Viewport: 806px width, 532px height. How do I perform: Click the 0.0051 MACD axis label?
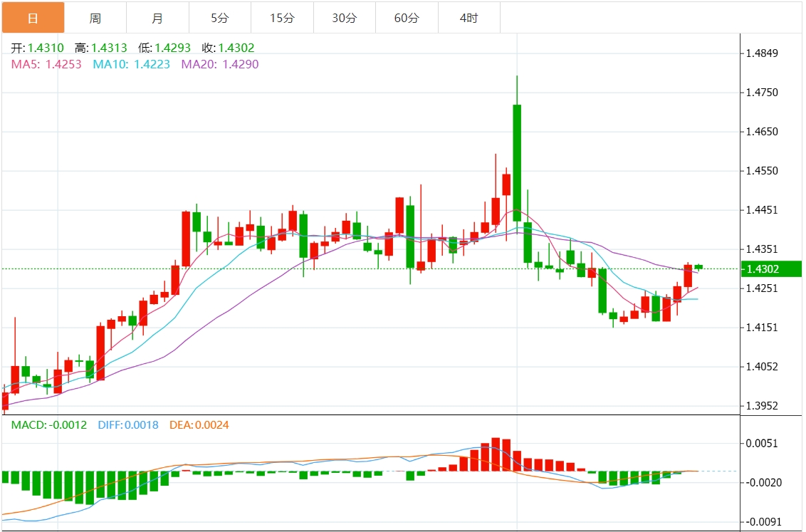[763, 443]
